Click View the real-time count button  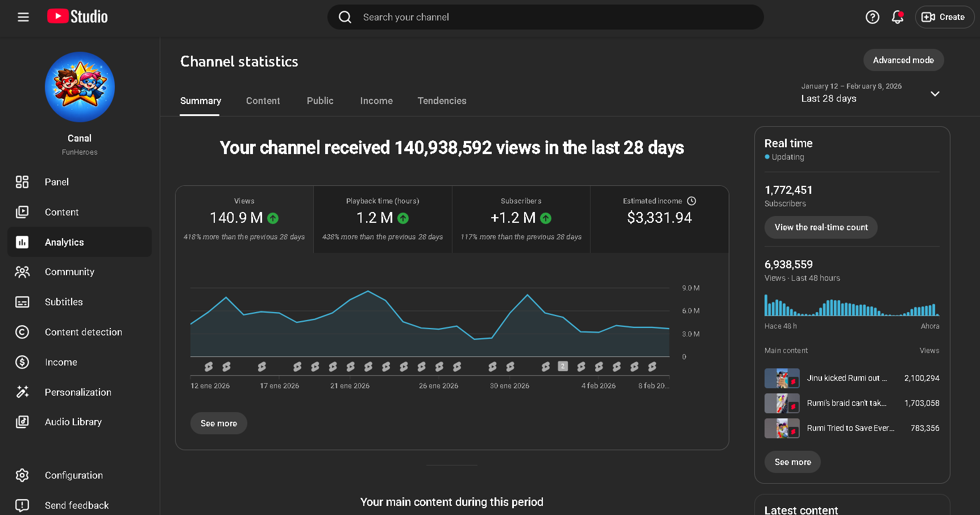pos(821,227)
